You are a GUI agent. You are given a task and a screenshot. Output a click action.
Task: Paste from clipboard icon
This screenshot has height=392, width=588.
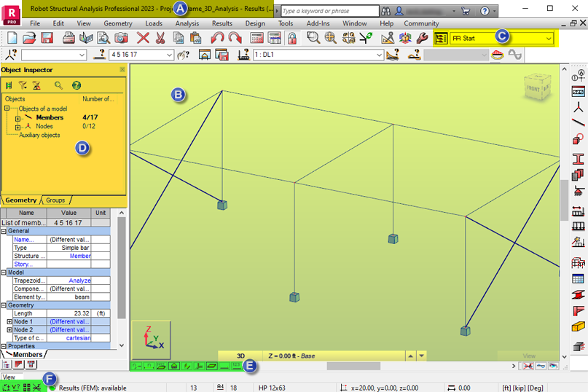195,38
